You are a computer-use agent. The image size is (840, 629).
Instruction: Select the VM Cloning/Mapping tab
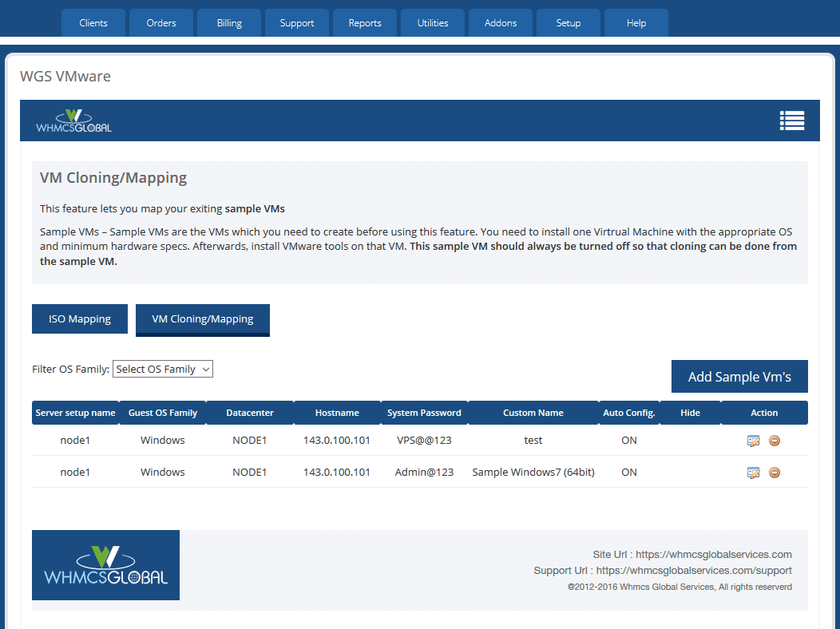tap(202, 318)
